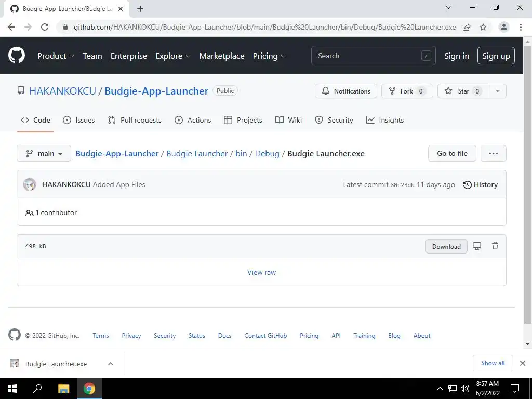Open the View raw link

pyautogui.click(x=262, y=272)
